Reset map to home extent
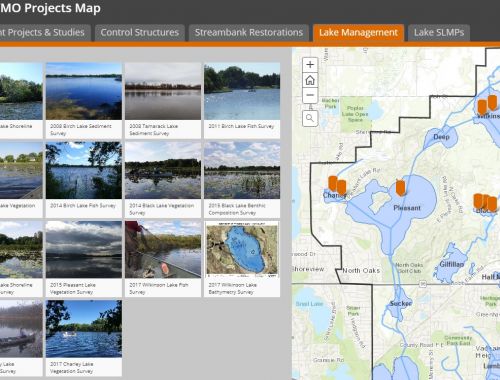 point(310,80)
